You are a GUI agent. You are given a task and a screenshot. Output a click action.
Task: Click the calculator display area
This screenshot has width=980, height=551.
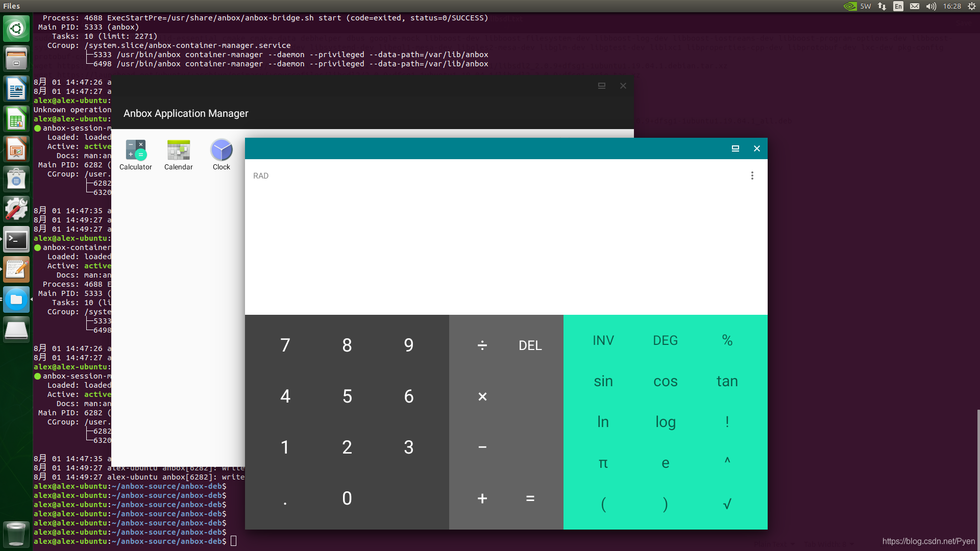pos(506,237)
